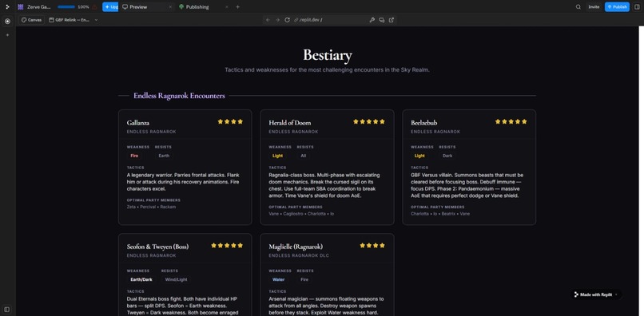The height and width of the screenshot is (316, 644).
Task: Click Beelzebub's star rating
Action: [x=511, y=121]
